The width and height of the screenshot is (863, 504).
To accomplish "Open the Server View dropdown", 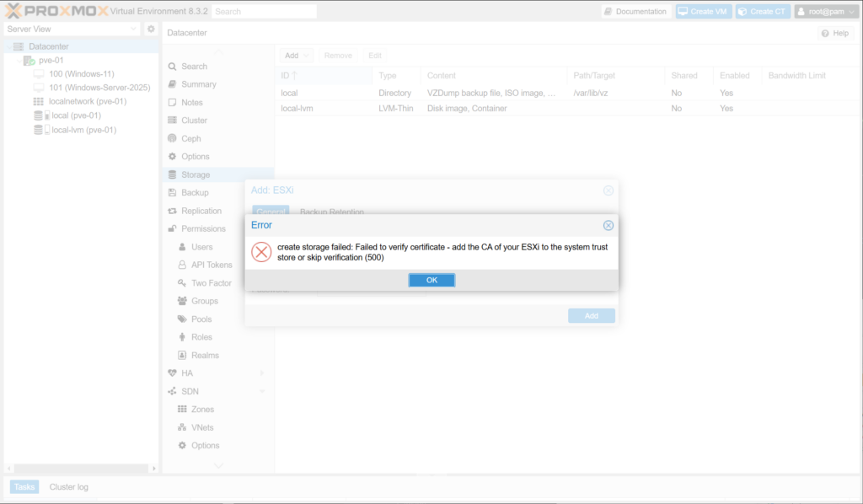I will point(71,29).
